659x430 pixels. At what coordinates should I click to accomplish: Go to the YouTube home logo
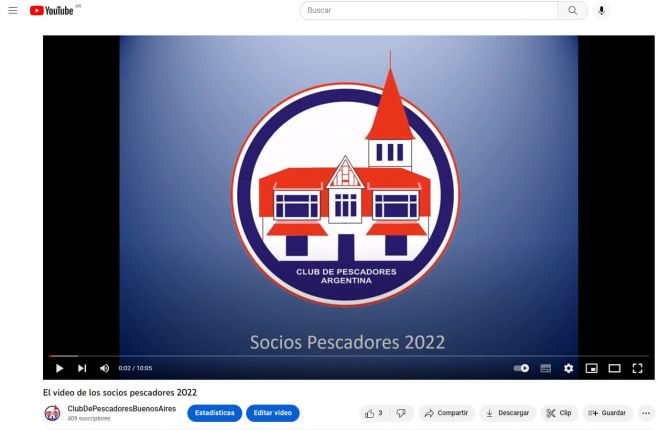[x=52, y=11]
